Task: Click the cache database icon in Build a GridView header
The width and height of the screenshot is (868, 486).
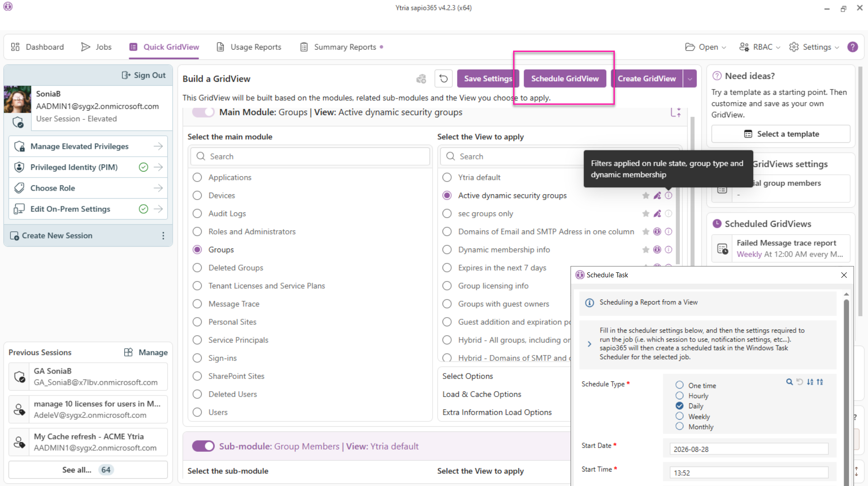Action: pyautogui.click(x=421, y=79)
